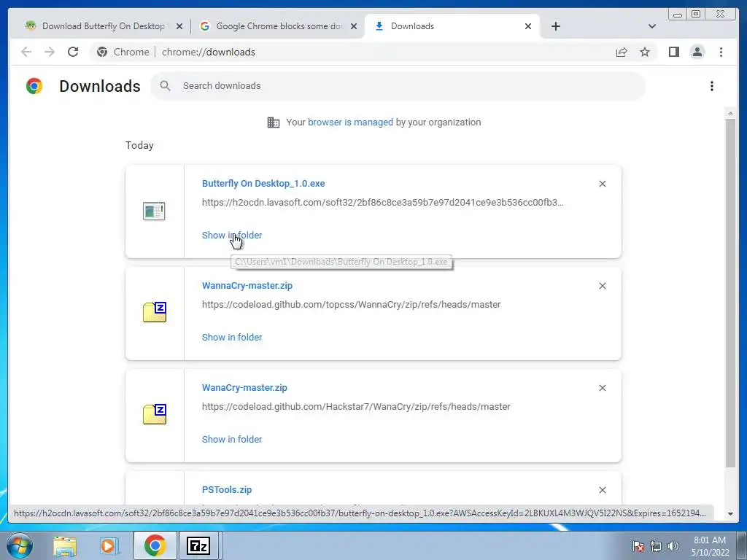Open the volume speaker tray icon

673,546
